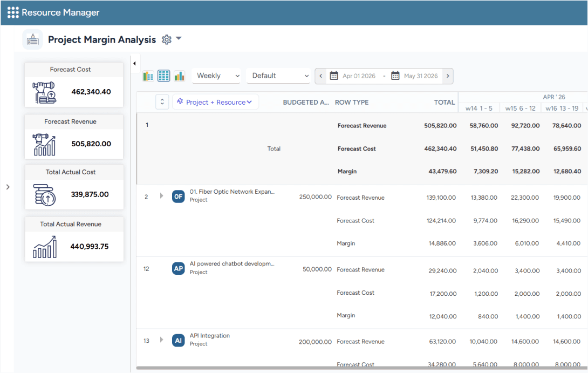The height and width of the screenshot is (373, 588).
Task: Click the Total row label
Action: [x=274, y=148]
